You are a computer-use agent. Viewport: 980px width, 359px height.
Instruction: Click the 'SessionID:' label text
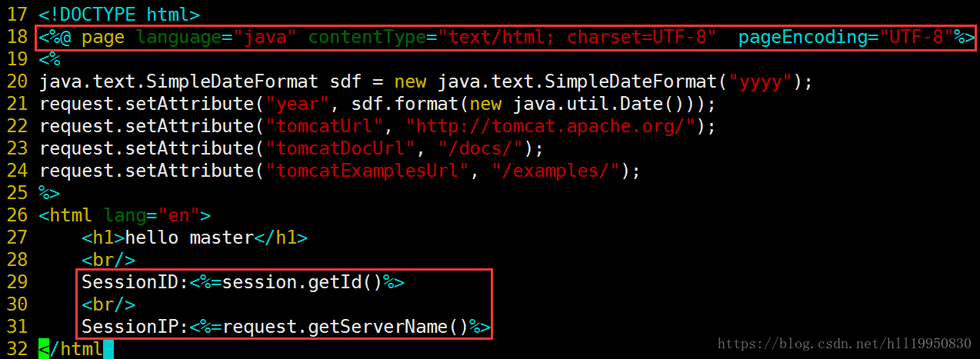click(135, 282)
